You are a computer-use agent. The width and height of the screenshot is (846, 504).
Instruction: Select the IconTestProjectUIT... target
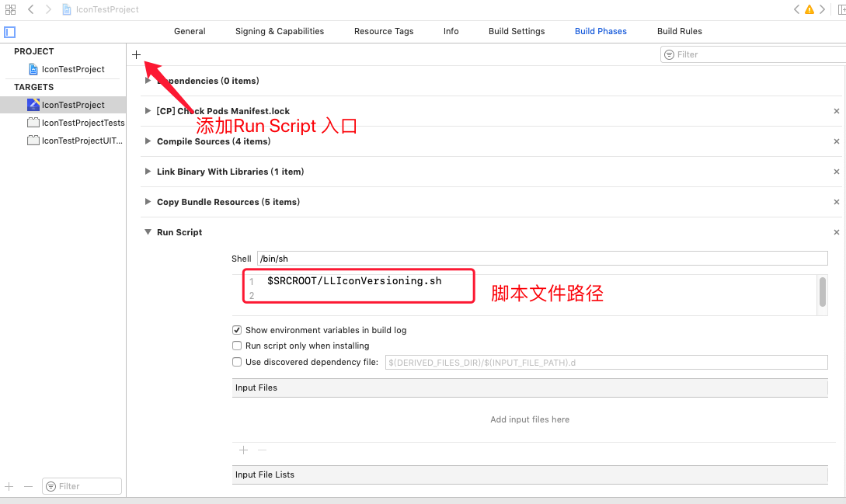pyautogui.click(x=75, y=141)
